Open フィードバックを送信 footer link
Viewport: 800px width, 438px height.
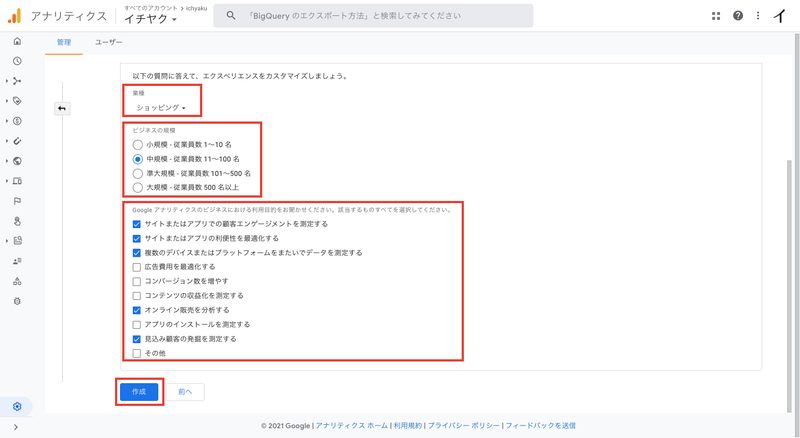[540, 426]
